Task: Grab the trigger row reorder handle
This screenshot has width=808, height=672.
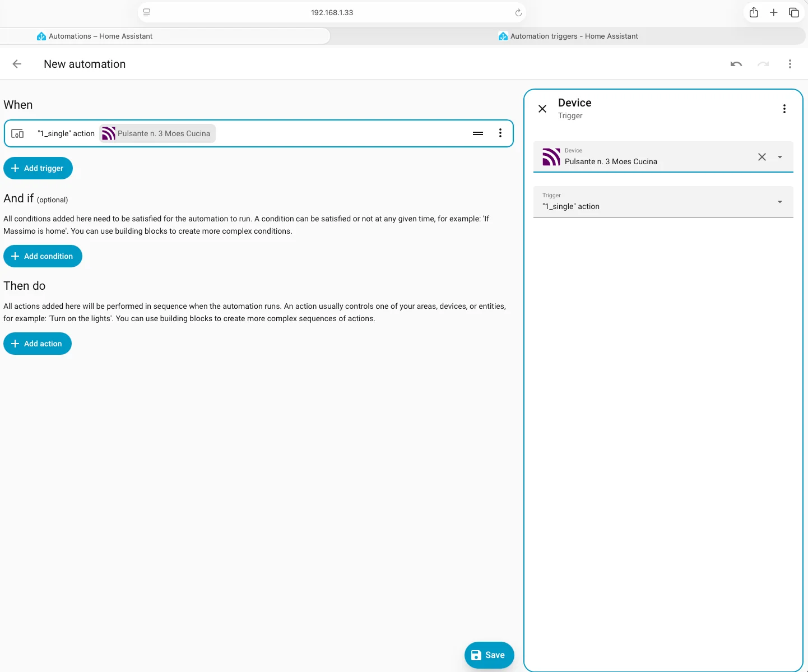Action: (478, 133)
